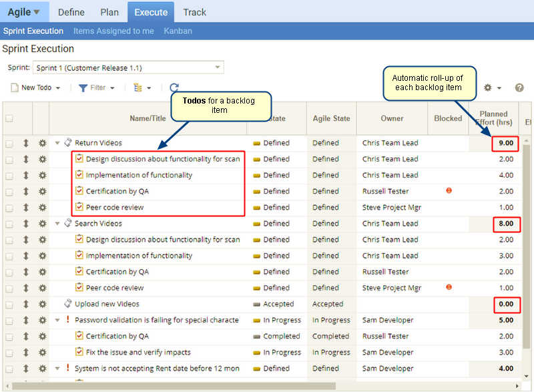Screen dimensions: 534x392
Task: Open the Help question mark icon
Action: [519, 87]
